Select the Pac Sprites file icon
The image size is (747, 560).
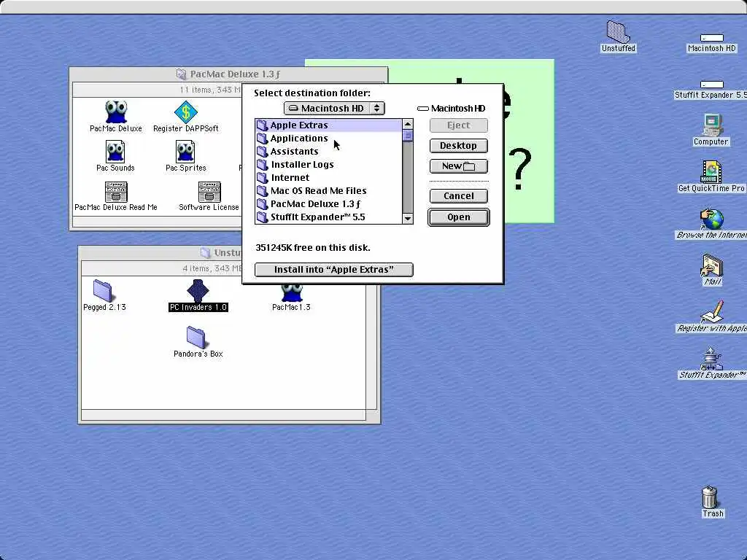pos(185,152)
